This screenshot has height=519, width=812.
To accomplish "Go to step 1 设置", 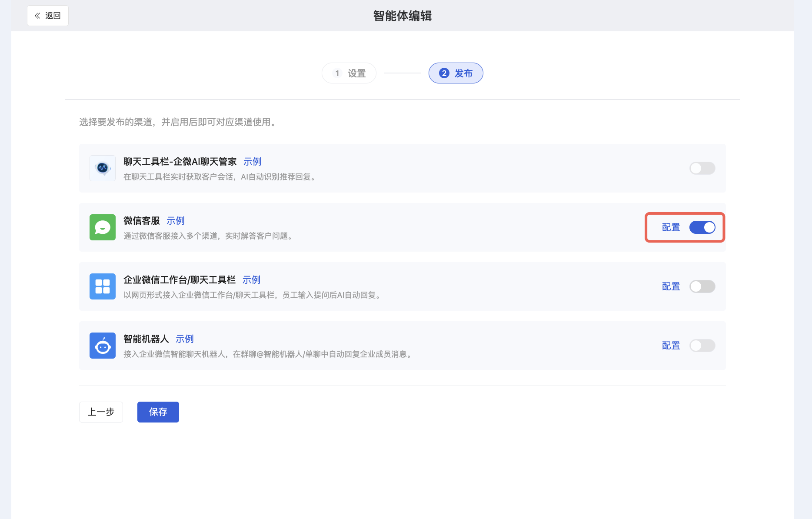I will click(349, 73).
